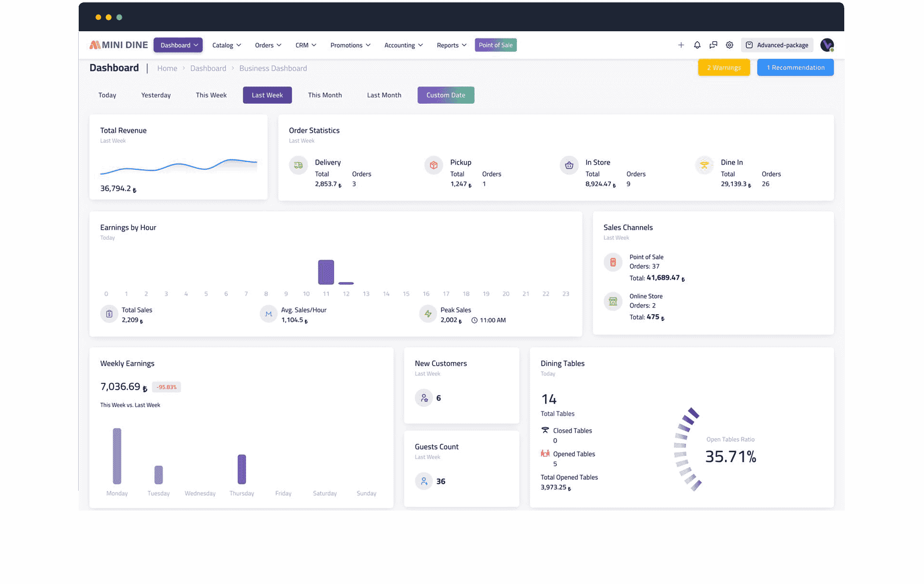Screen dimensions: 924x584
Task: Select the Last Week filter
Action: pos(267,95)
